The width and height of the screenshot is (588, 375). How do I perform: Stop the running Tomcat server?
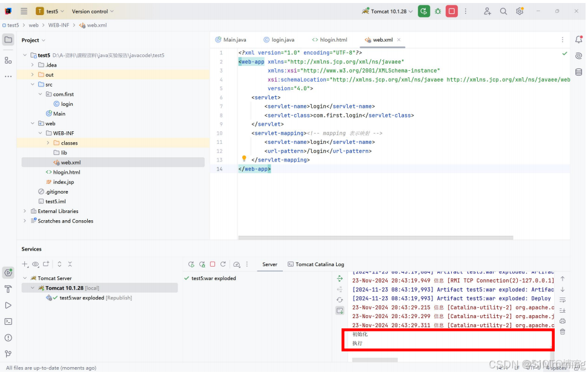coord(451,11)
